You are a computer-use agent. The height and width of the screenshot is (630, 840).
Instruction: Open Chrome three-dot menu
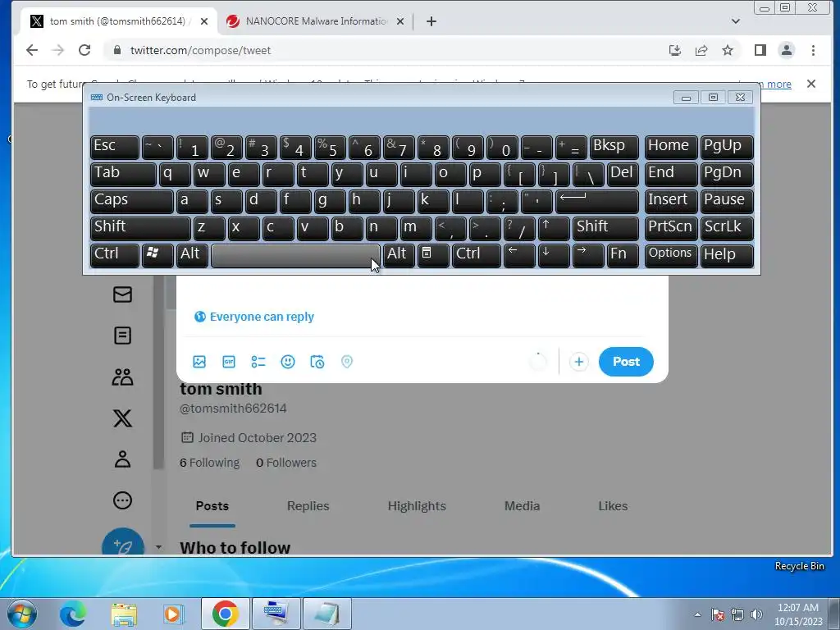(x=813, y=50)
